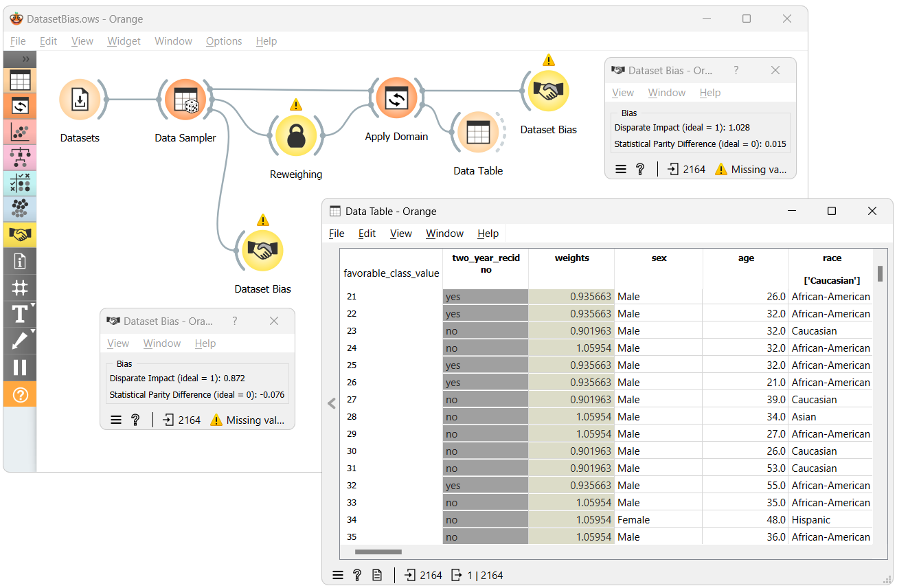Click the race column header
This screenshot has width=897, height=588.
[831, 269]
